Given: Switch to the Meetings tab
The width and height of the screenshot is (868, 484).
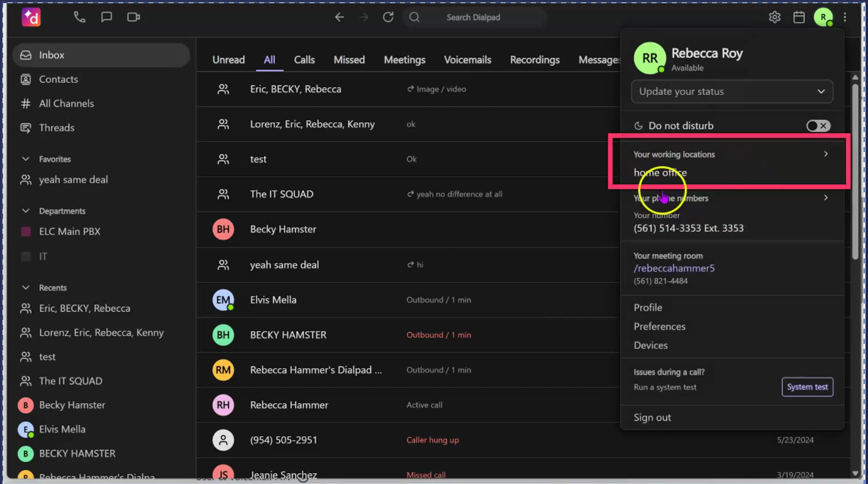Looking at the screenshot, I should pyautogui.click(x=404, y=60).
